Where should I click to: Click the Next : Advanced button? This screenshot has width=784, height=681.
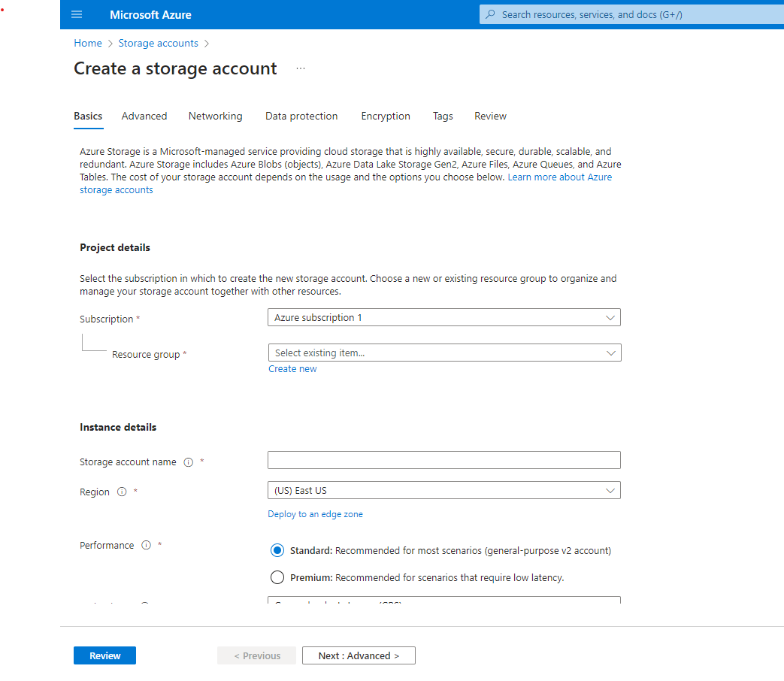[x=359, y=655]
